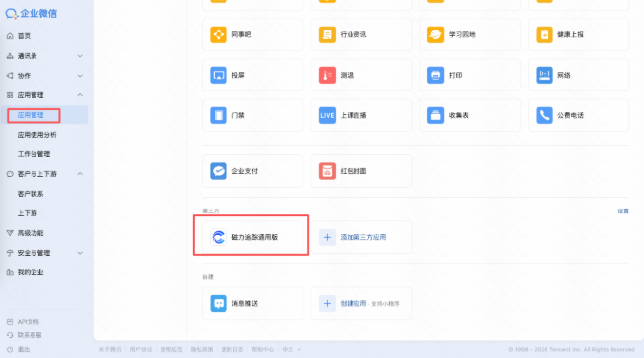Open the 门禁 access control icon

pos(219,115)
